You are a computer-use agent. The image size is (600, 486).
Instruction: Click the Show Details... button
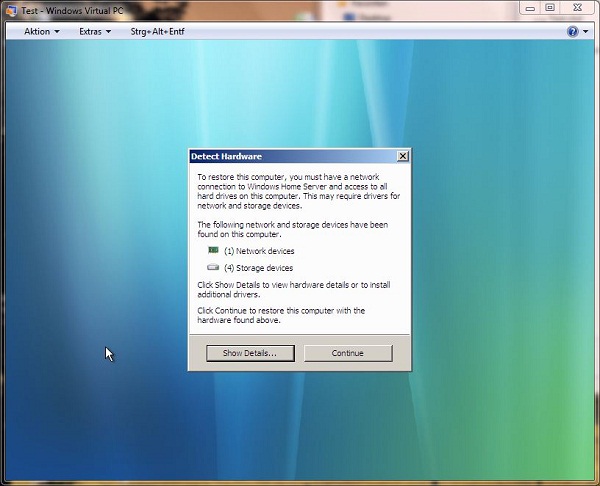[250, 353]
